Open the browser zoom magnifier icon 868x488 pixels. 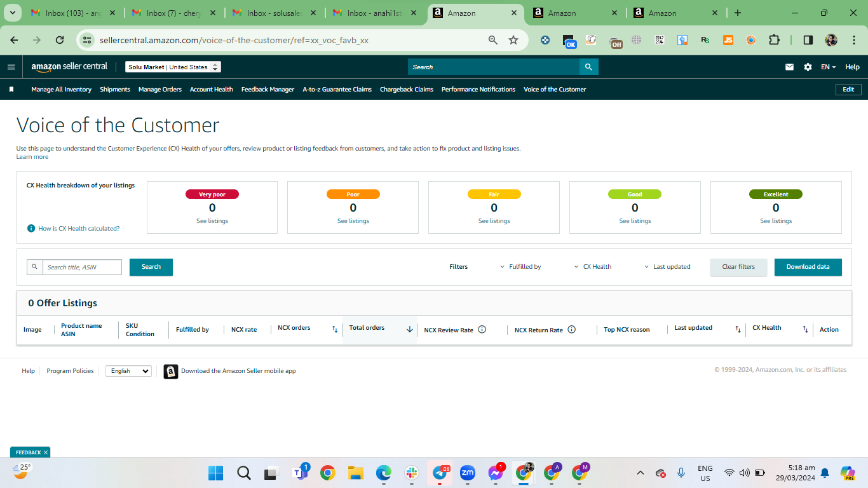point(492,40)
